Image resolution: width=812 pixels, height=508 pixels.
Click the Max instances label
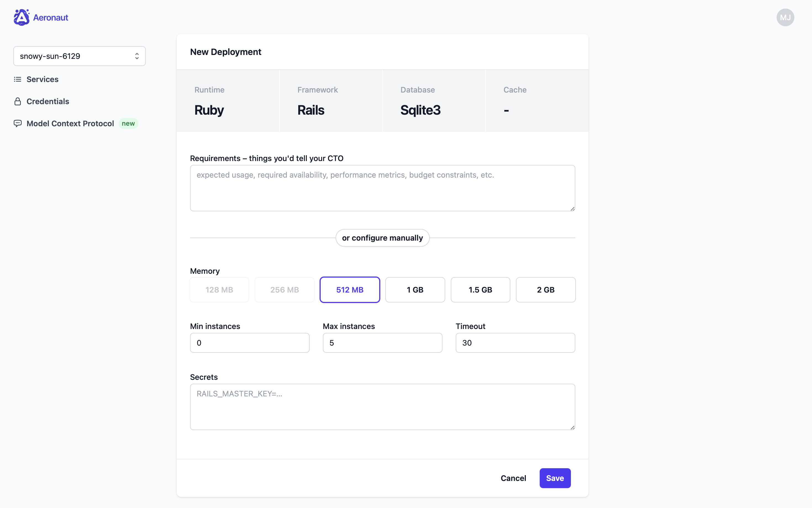click(x=349, y=326)
